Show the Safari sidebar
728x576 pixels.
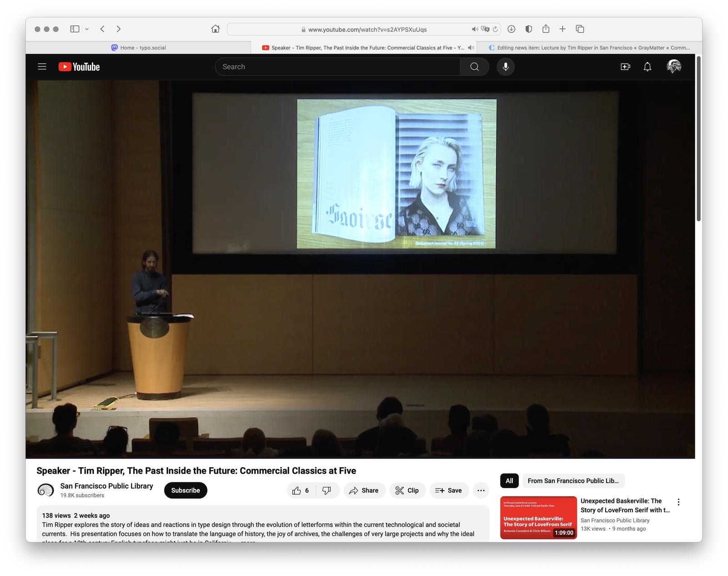(x=75, y=29)
